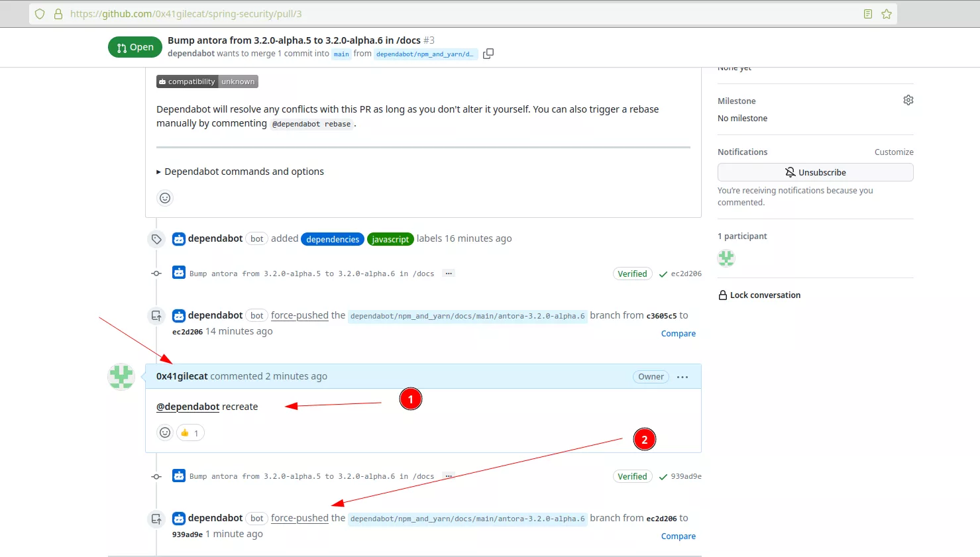
Task: Click the Unsubscribe notifications button
Action: tap(815, 172)
